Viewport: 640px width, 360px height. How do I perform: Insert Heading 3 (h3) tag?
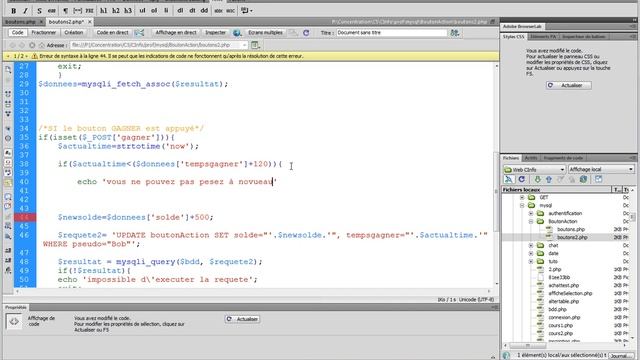click(128, 11)
